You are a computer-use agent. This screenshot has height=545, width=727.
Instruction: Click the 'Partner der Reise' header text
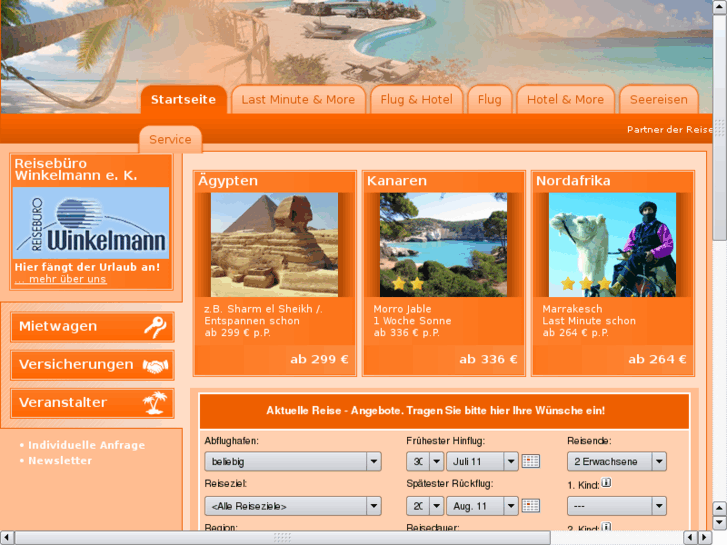[670, 129]
